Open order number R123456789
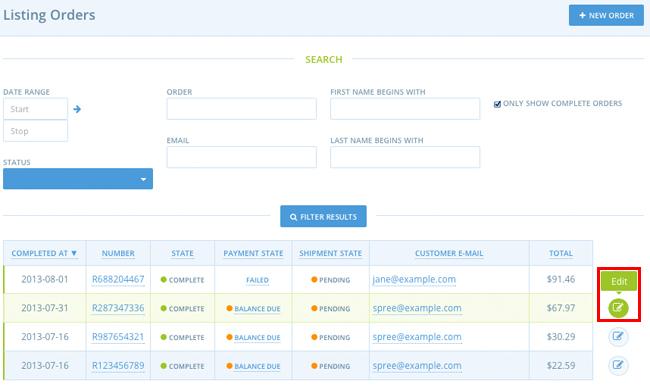Image resolution: width=650 pixels, height=387 pixels. pyautogui.click(x=118, y=365)
